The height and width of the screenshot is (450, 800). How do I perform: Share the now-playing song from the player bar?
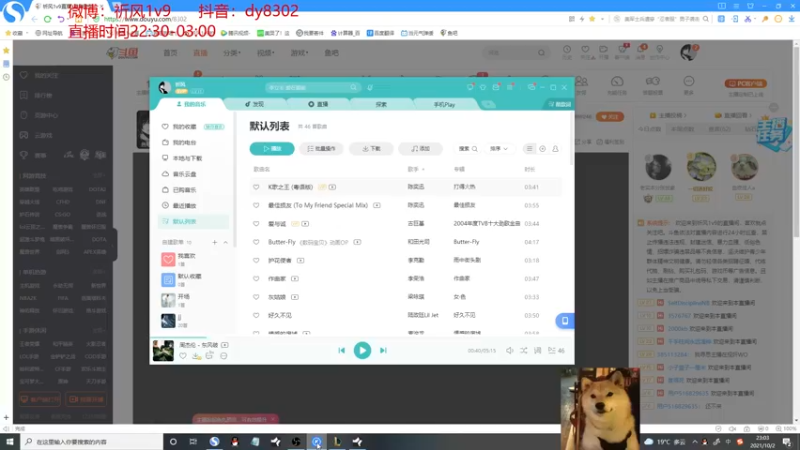point(209,356)
